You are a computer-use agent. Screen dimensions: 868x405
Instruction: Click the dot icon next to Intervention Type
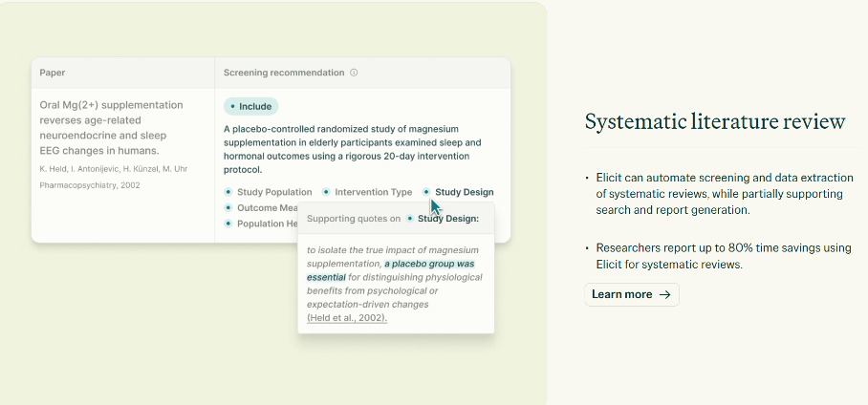point(326,192)
